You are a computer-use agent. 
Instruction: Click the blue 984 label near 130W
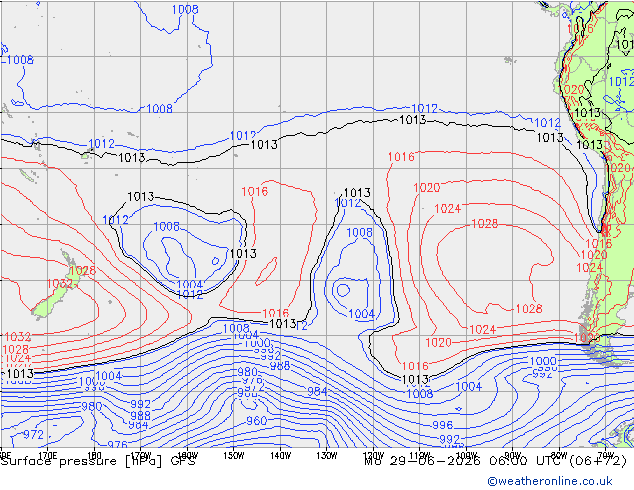pyautogui.click(x=317, y=391)
